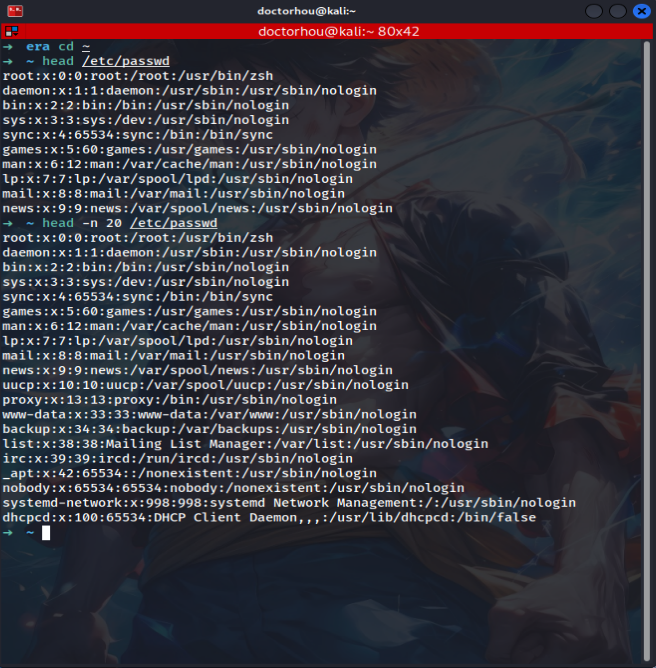The height and width of the screenshot is (668, 656).
Task: Click the terminal cursor at the empty prompt
Action: pos(46,533)
